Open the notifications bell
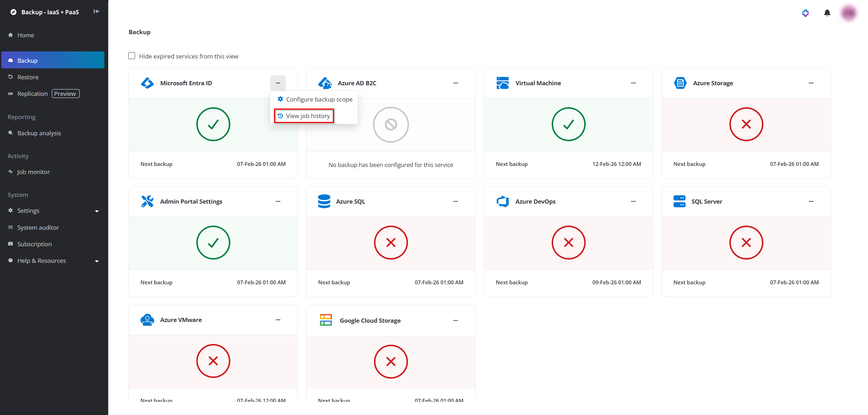The image size is (868, 415). coord(827,13)
